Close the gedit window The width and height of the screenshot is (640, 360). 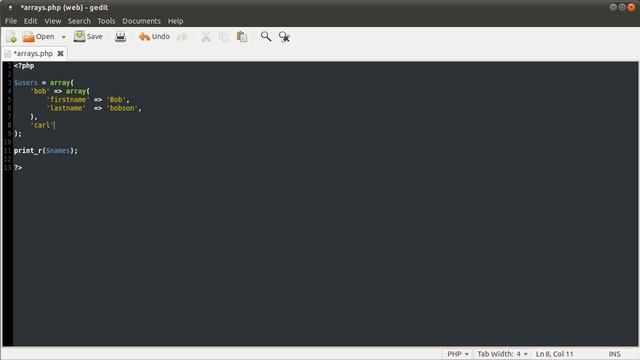pos(631,7)
